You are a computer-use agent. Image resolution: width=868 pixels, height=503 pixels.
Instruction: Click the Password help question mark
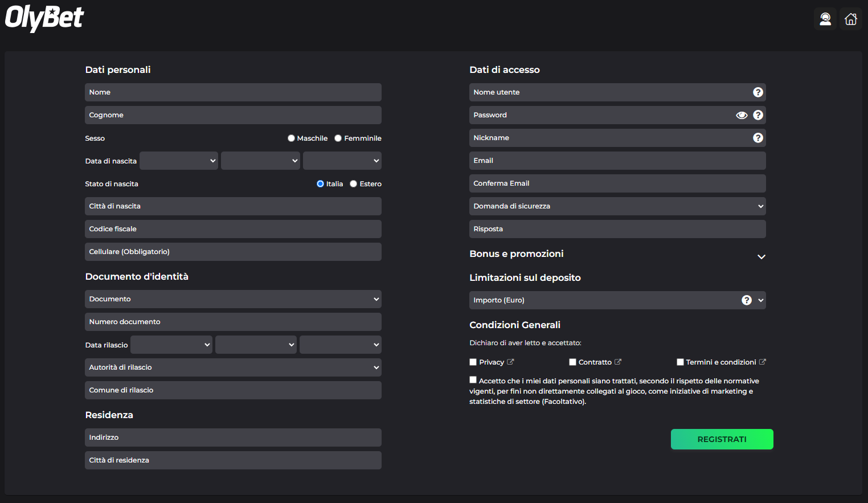click(x=758, y=114)
